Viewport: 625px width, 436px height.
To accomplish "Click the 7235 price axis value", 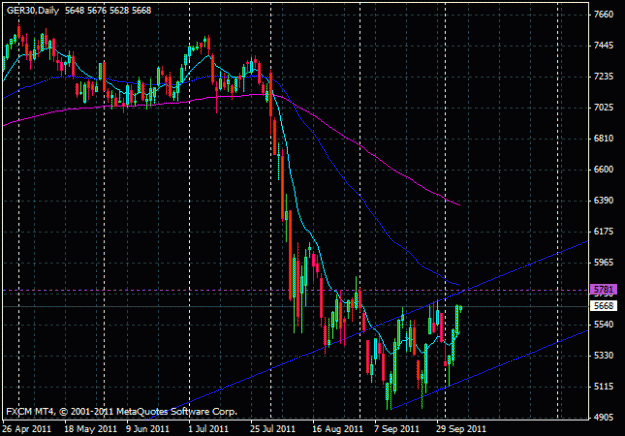I will (603, 77).
